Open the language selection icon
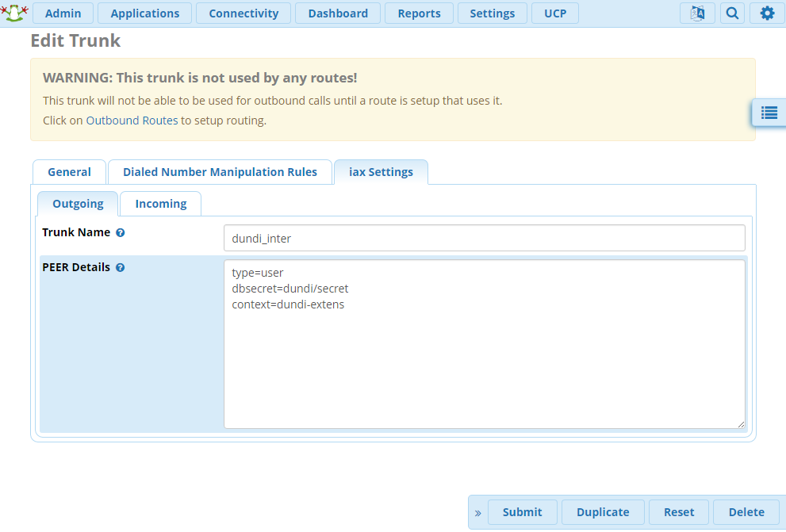The height and width of the screenshot is (532, 786). pyautogui.click(x=697, y=13)
